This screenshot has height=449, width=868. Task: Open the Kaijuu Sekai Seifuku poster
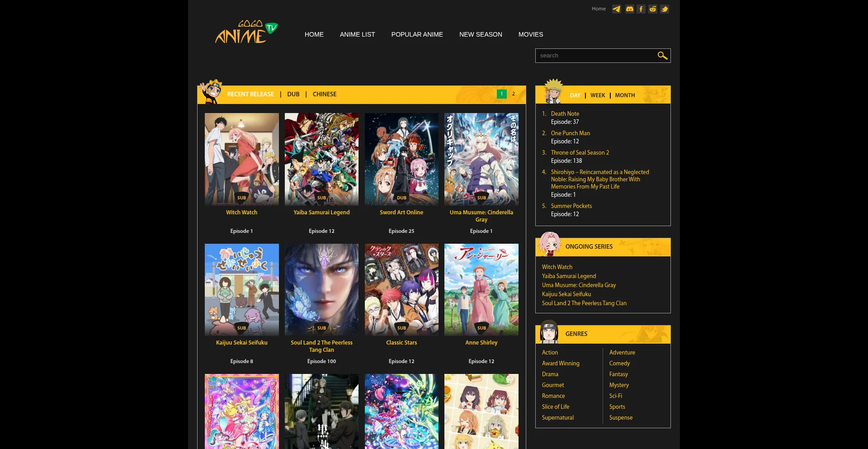coord(242,290)
